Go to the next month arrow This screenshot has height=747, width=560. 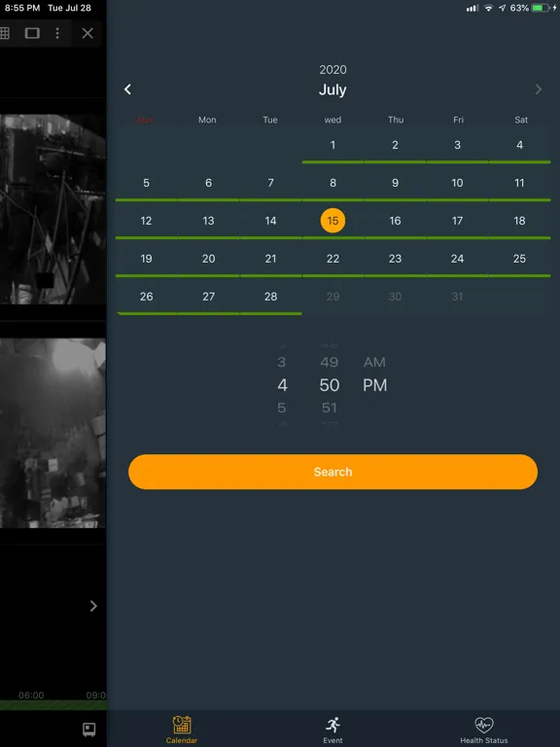[538, 89]
